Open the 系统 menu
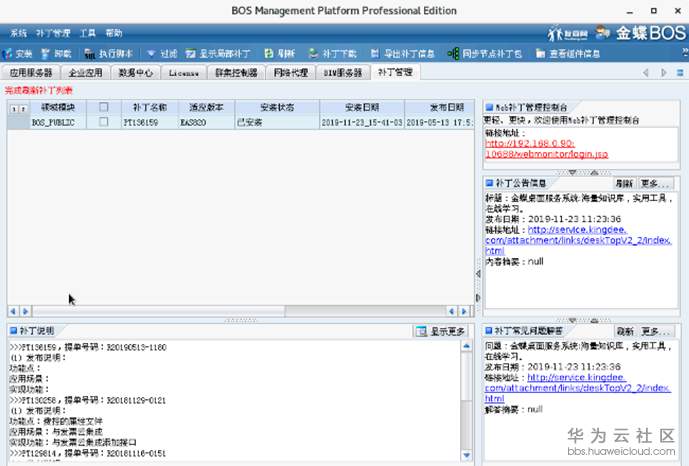This screenshot has width=689, height=466. [x=18, y=33]
